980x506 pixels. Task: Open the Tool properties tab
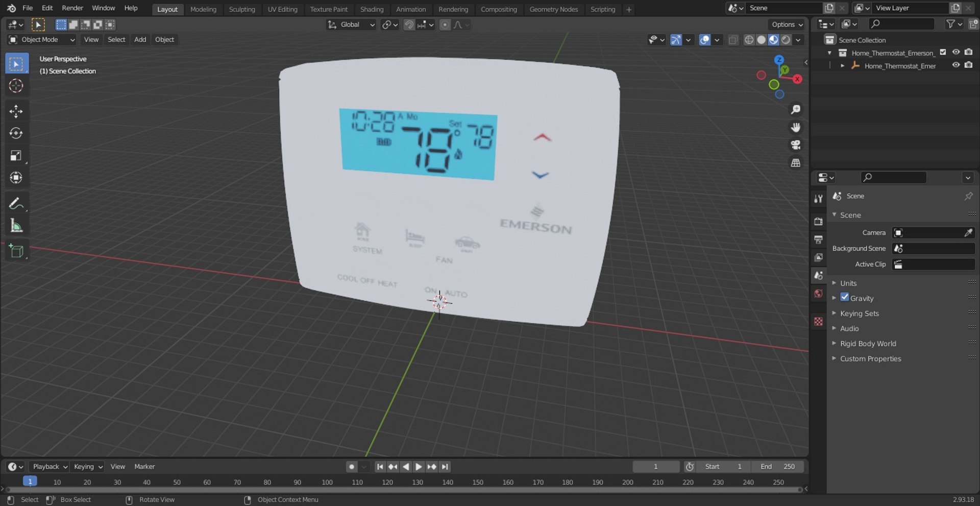(819, 199)
